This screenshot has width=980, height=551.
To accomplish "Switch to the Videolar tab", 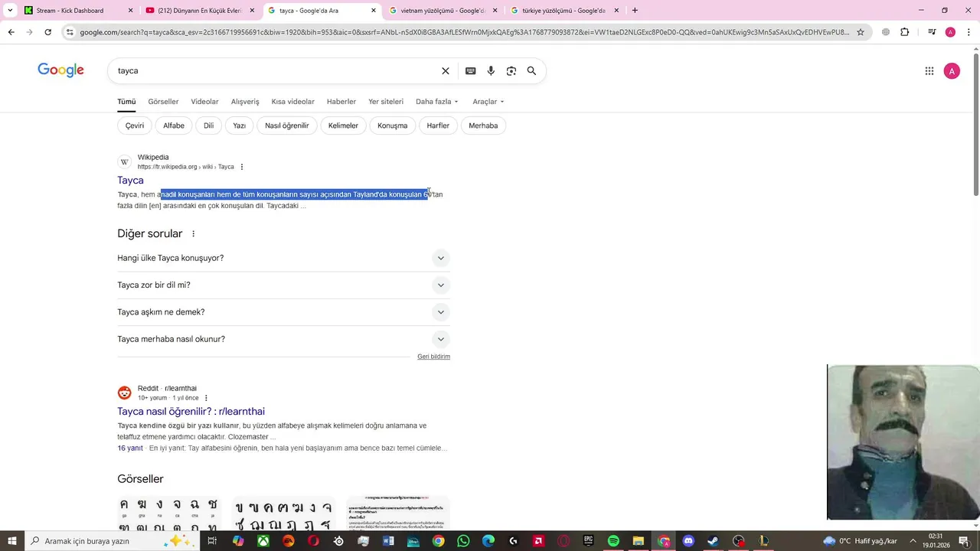I will point(204,102).
